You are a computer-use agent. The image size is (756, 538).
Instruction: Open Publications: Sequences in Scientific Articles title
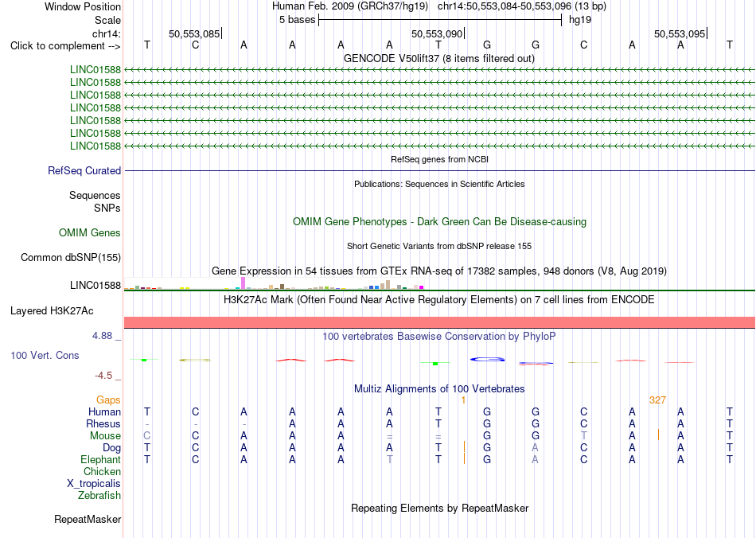[x=439, y=184]
